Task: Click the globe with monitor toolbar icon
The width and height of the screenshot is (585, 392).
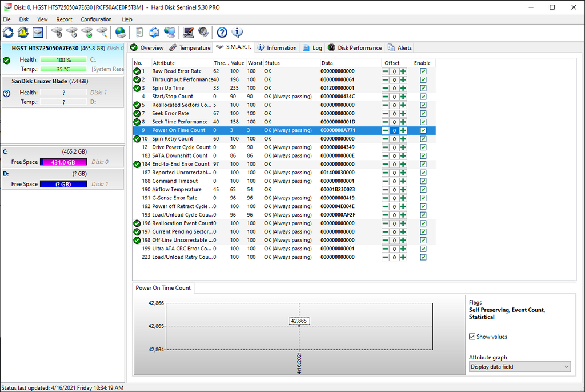Action: [169, 33]
